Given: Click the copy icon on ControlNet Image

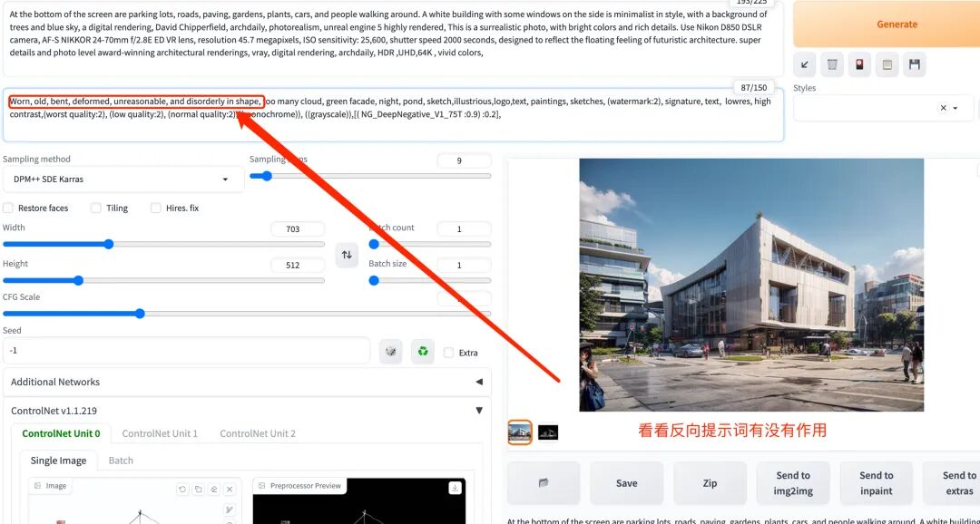Looking at the screenshot, I should (x=198, y=489).
